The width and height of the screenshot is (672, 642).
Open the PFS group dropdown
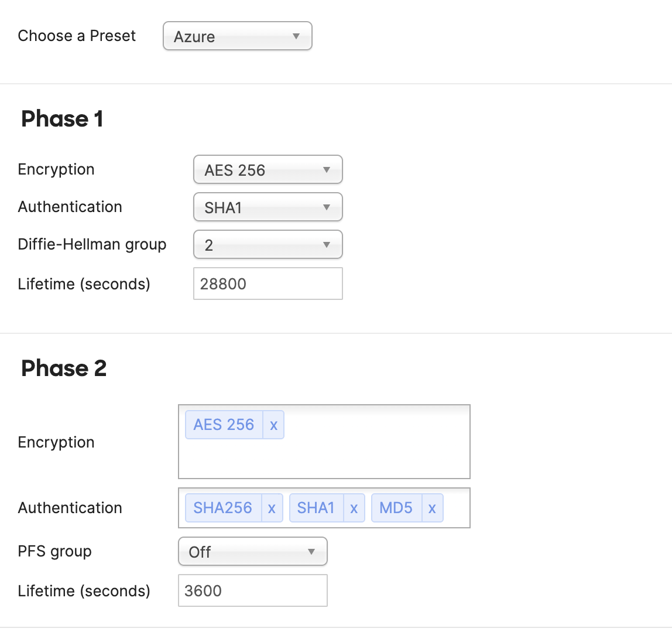coord(252,552)
